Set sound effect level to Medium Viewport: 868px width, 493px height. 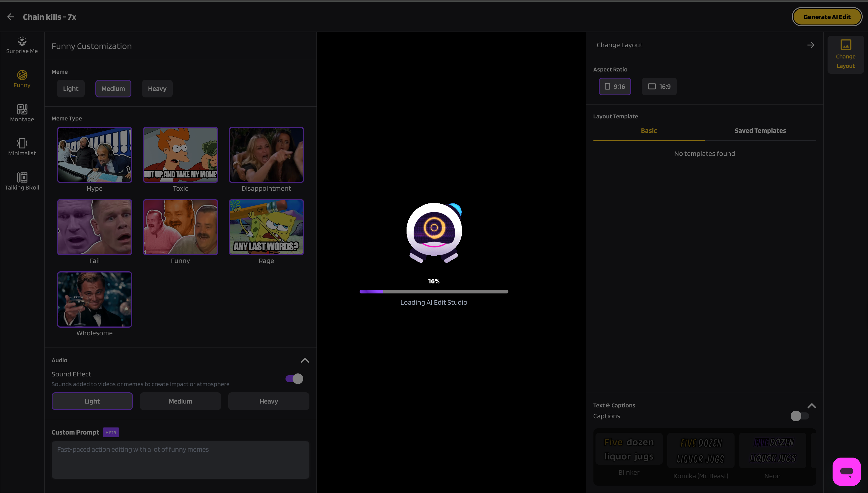click(x=180, y=401)
